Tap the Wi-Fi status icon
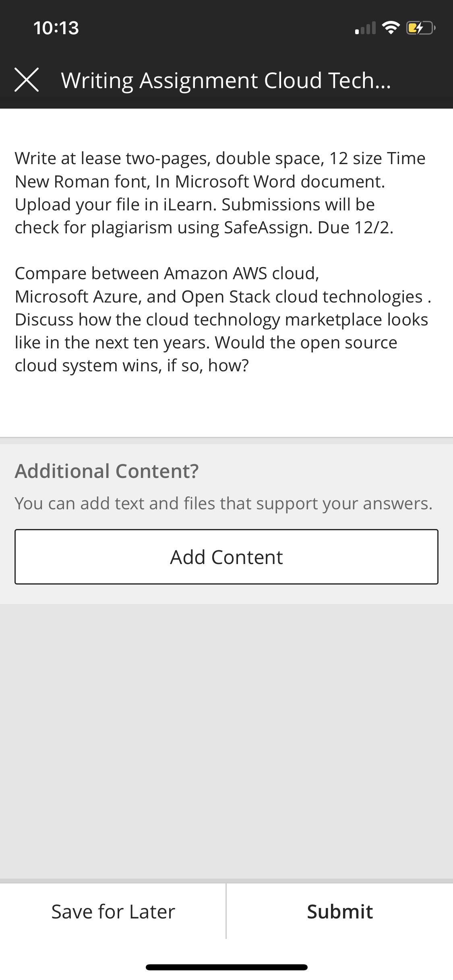The width and height of the screenshot is (453, 980). tap(391, 28)
